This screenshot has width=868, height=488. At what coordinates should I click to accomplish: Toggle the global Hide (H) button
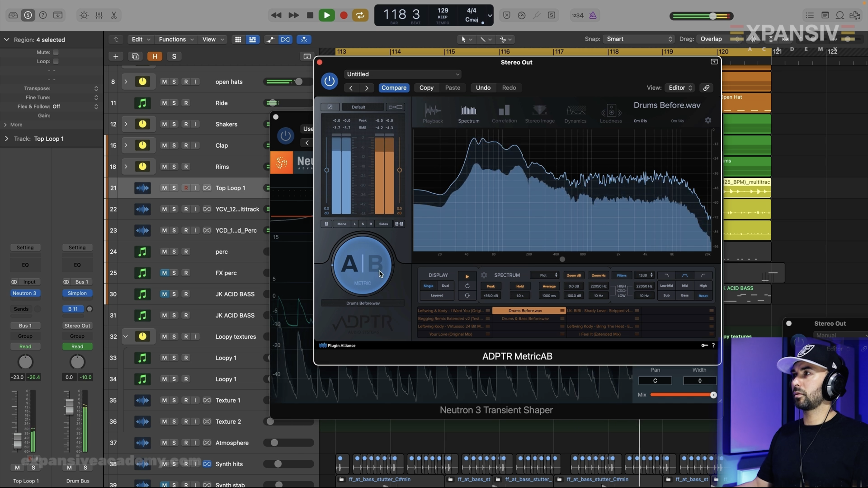pyautogui.click(x=155, y=56)
